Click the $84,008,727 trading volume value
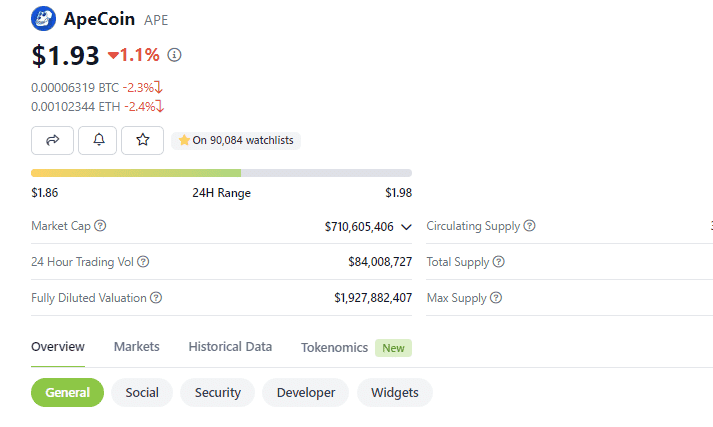This screenshot has height=427, width=713. (380, 261)
